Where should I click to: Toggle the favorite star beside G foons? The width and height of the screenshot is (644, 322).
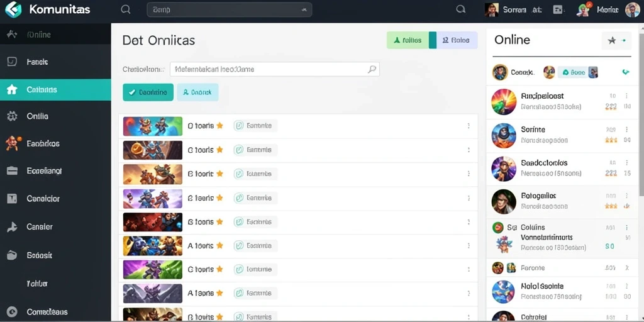coord(219,222)
